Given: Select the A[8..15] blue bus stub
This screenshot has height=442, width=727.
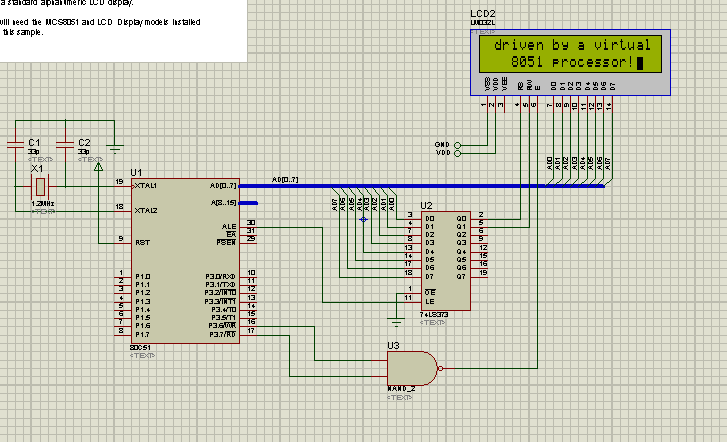Looking at the screenshot, I should [248, 203].
